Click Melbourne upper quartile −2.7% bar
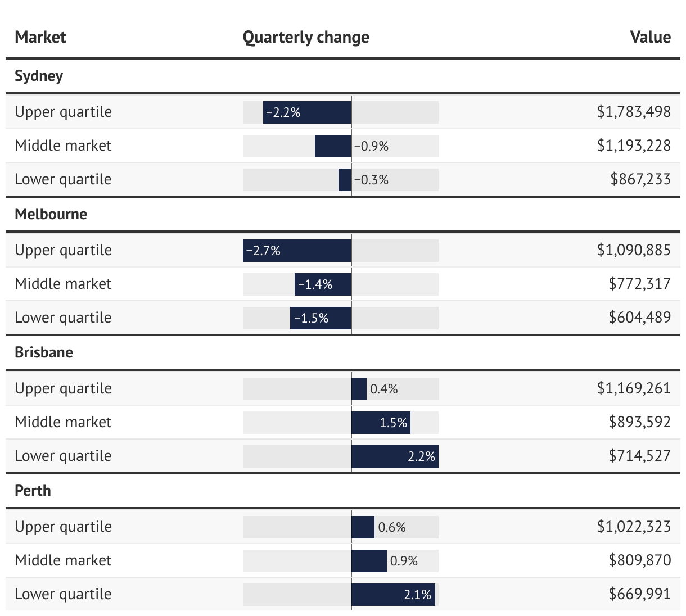 (297, 251)
